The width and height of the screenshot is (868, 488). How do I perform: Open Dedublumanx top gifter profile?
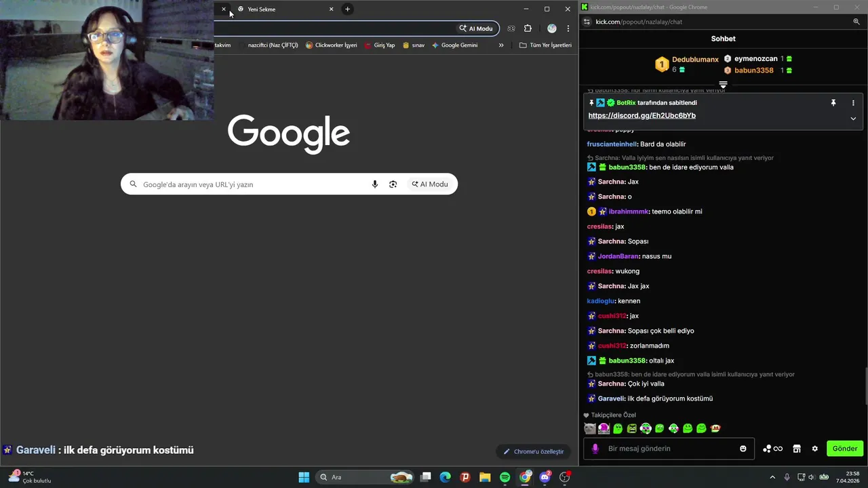(695, 60)
